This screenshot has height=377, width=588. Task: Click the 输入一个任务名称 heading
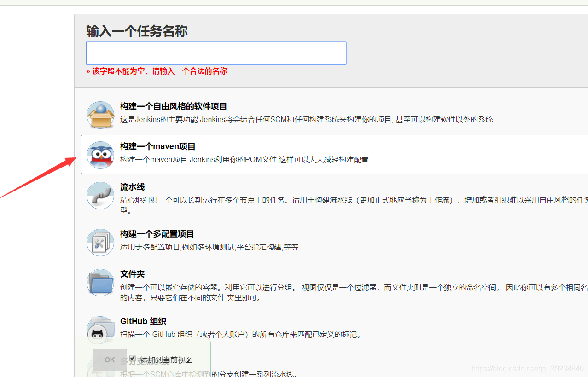pos(137,31)
